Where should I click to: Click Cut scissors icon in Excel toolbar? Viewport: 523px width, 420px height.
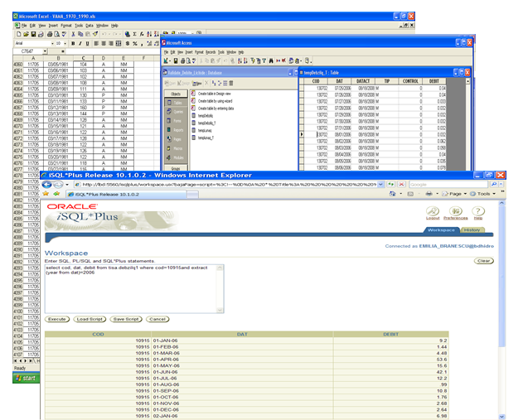pos(73,34)
